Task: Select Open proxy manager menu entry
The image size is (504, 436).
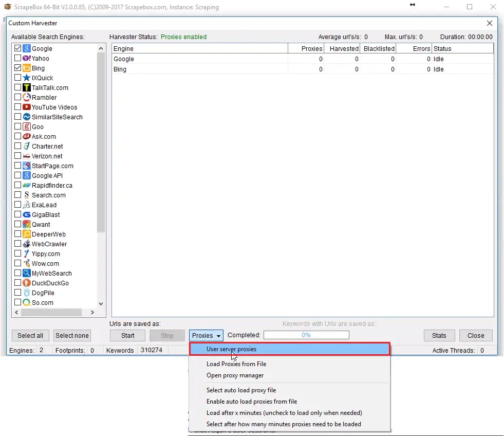Action: (235, 375)
